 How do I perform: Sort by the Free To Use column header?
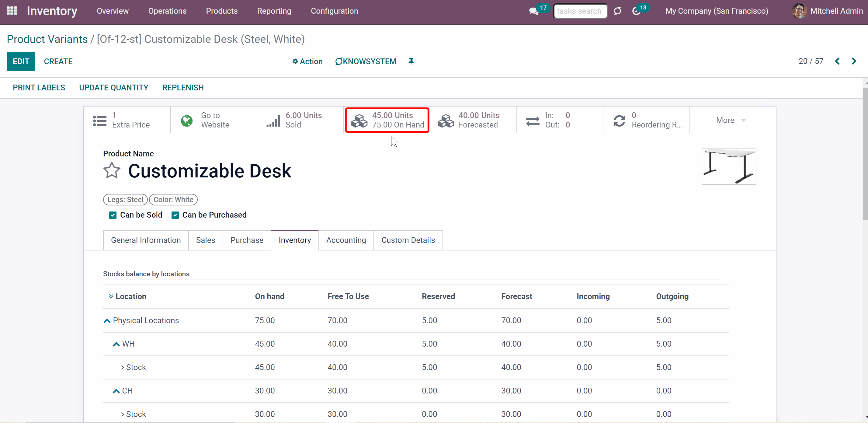(348, 296)
